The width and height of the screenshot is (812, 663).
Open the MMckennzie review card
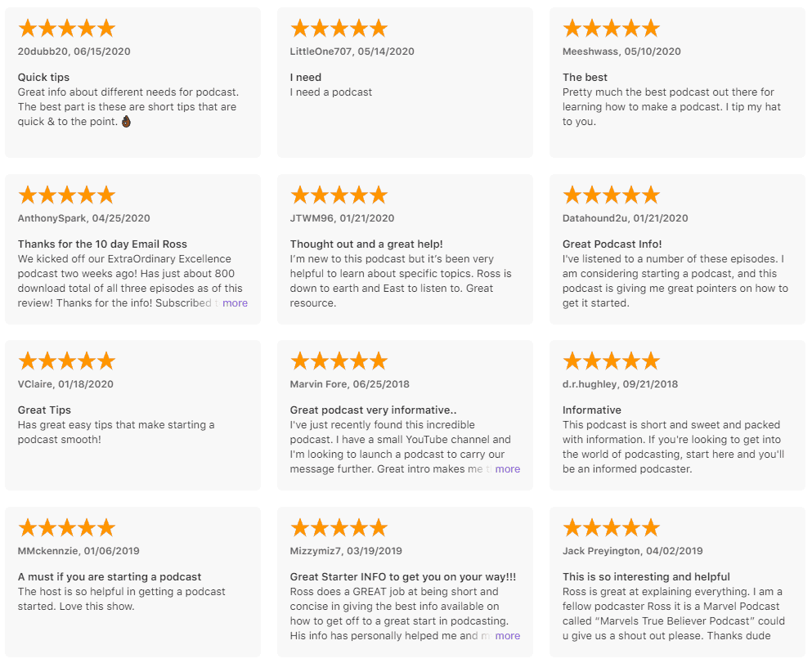pyautogui.click(x=132, y=582)
